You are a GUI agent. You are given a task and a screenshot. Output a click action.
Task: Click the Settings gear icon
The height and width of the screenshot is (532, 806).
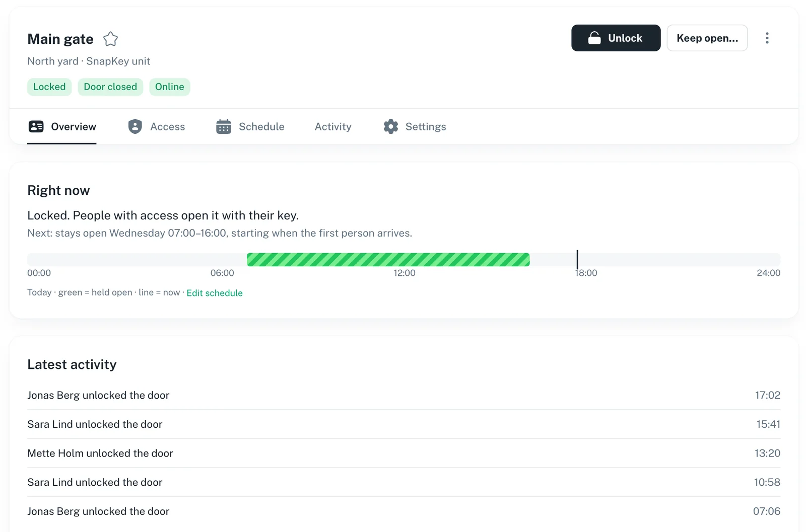point(391,126)
